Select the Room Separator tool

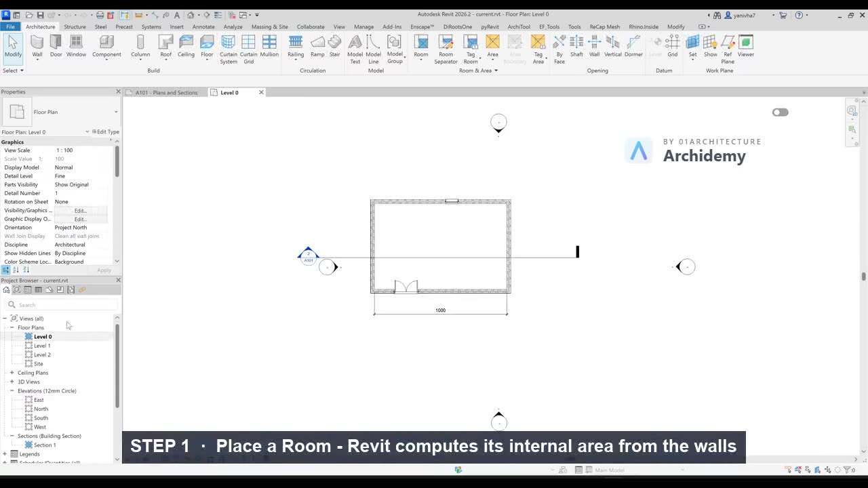tap(446, 49)
